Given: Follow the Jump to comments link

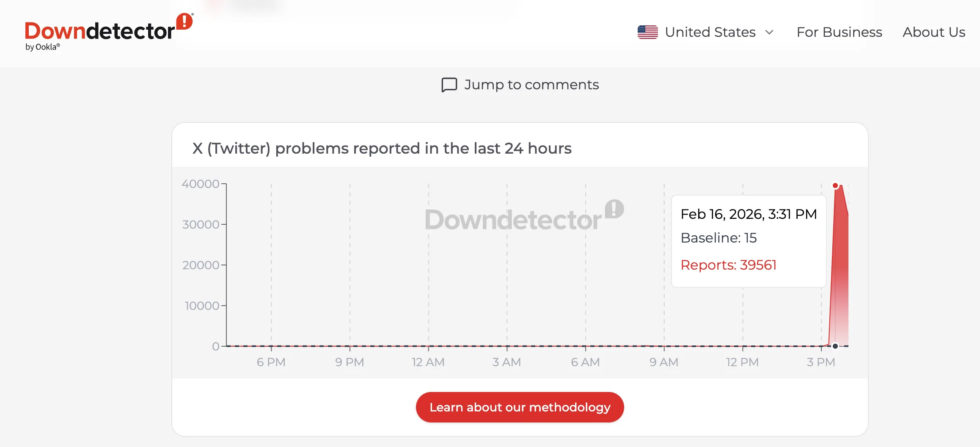Looking at the screenshot, I should point(531,85).
